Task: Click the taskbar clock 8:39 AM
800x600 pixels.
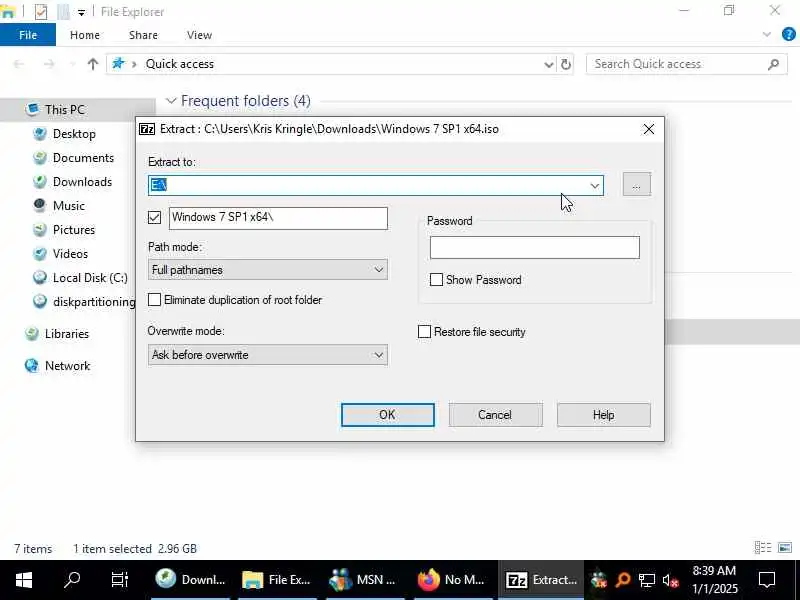Action: point(714,580)
